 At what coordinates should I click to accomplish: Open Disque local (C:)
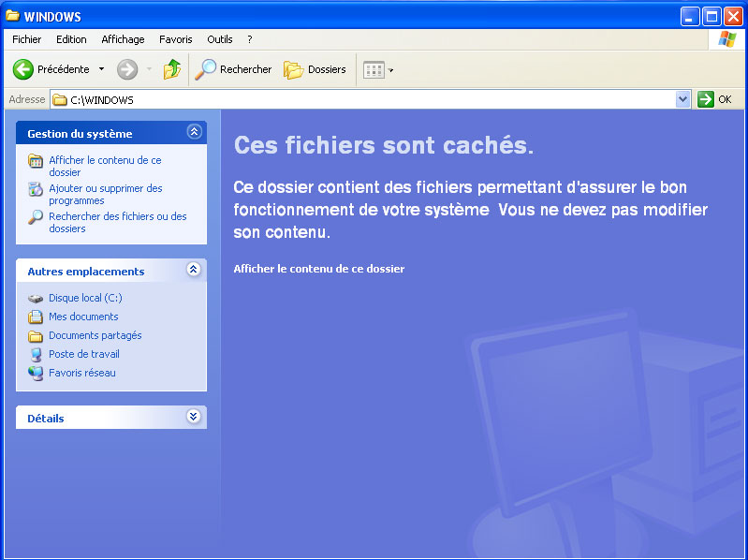coord(85,298)
